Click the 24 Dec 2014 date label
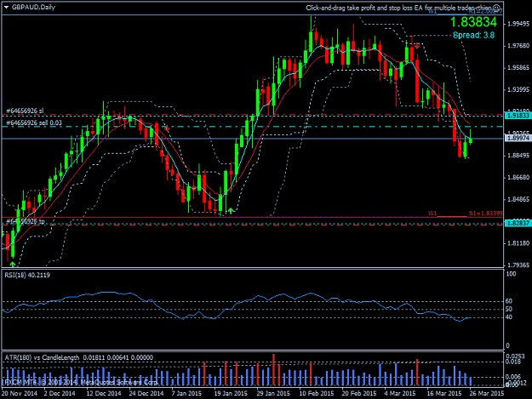Image resolution: width=532 pixels, height=399 pixels. point(146,393)
